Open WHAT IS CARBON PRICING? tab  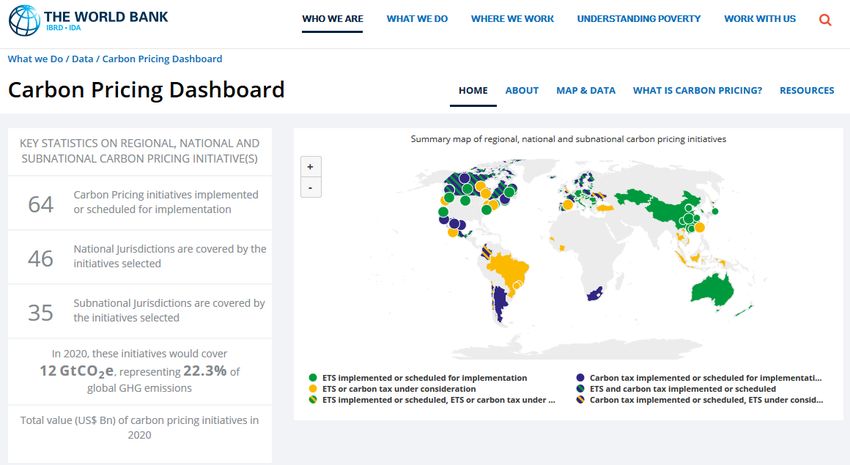click(x=698, y=91)
